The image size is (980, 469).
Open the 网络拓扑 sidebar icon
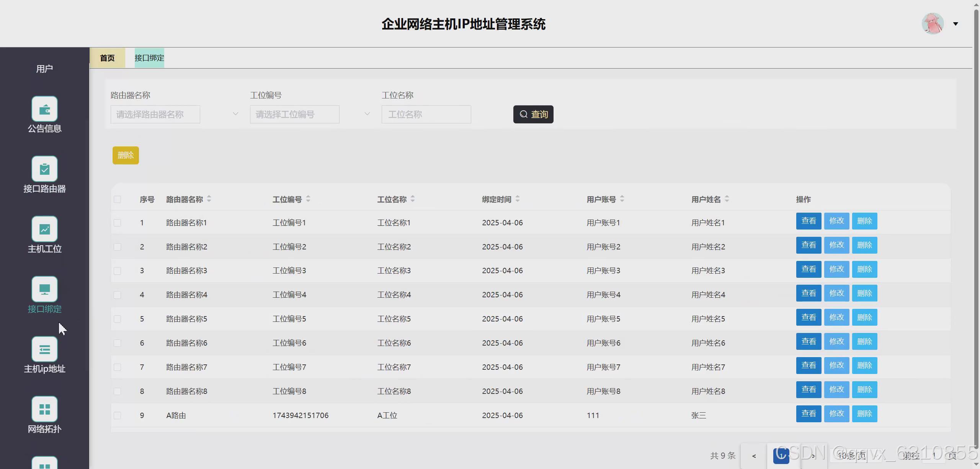pyautogui.click(x=44, y=409)
